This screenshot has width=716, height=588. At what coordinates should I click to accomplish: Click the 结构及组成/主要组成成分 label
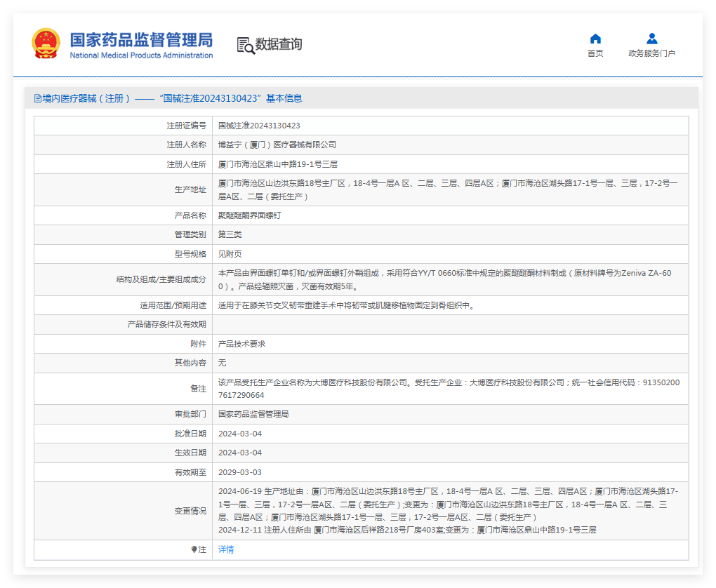tap(161, 279)
